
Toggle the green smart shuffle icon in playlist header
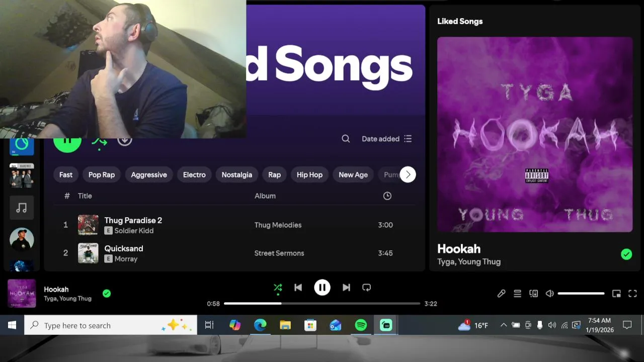[x=99, y=143]
